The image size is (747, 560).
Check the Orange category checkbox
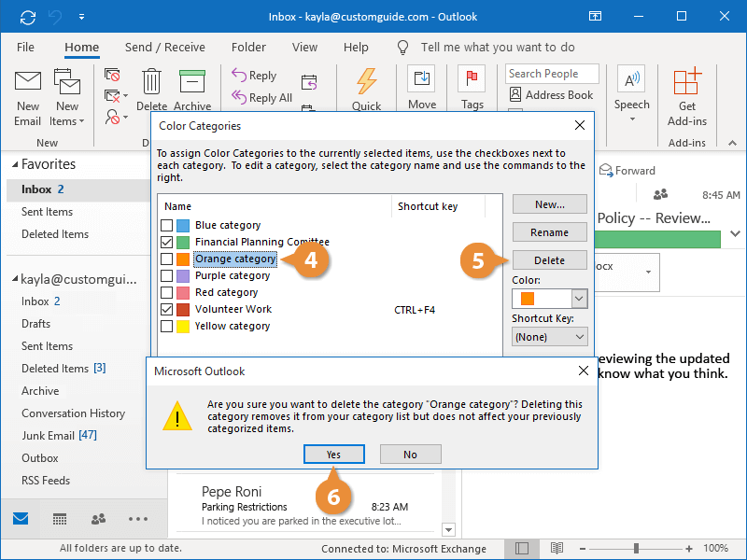(x=167, y=259)
